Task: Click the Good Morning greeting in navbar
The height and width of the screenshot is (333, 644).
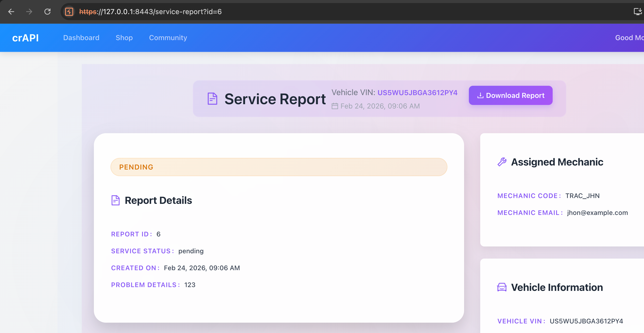Action: (x=629, y=38)
